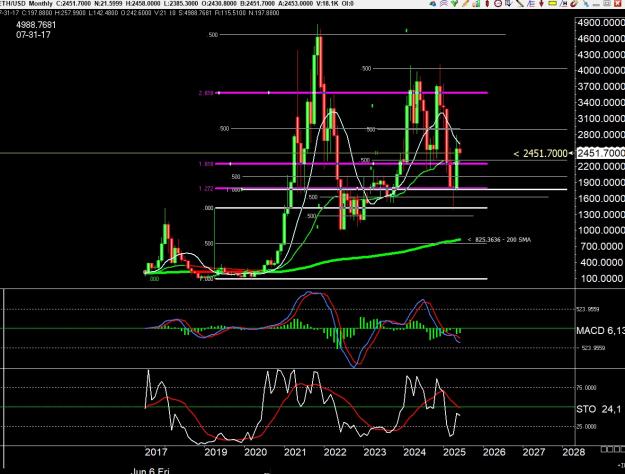Viewport: 625px width, 474px height.
Task: Click the blue cloud toolbar icon
Action: (x=433, y=3)
